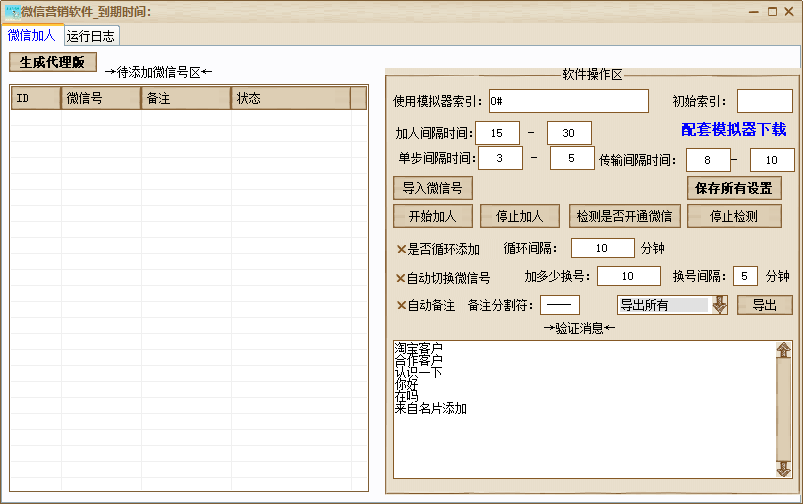This screenshot has width=803, height=504.
Task: Open the 运行日志 tab
Action: pos(91,36)
